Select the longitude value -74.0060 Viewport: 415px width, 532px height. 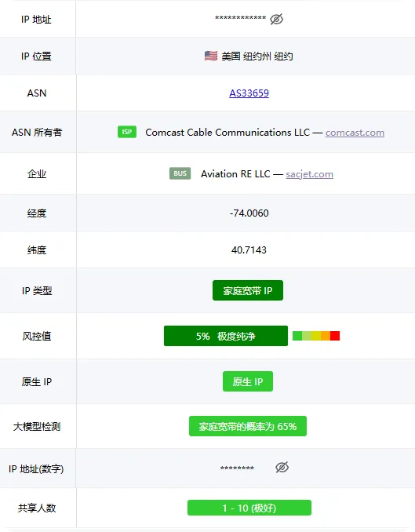point(249,213)
